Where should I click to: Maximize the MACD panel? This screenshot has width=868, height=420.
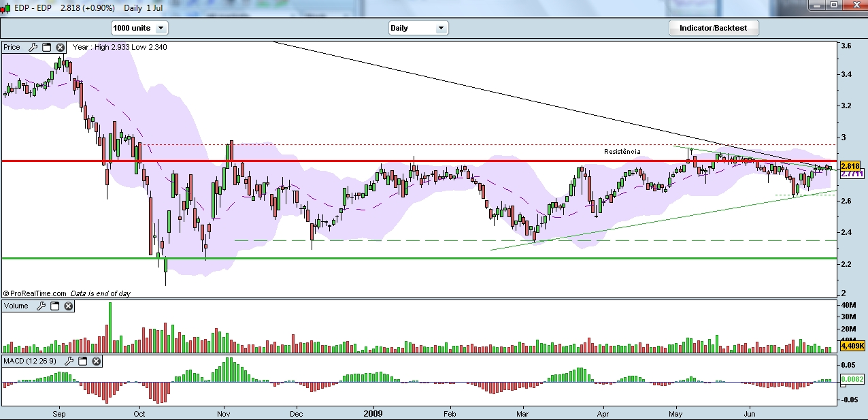83,361
